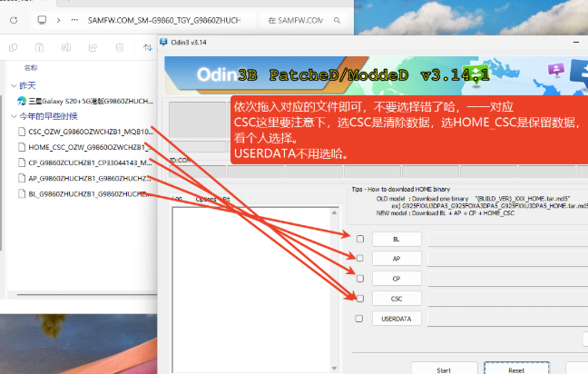588x374 pixels.
Task: Click the Paste icon in Explorer toolbar
Action: 39,47
